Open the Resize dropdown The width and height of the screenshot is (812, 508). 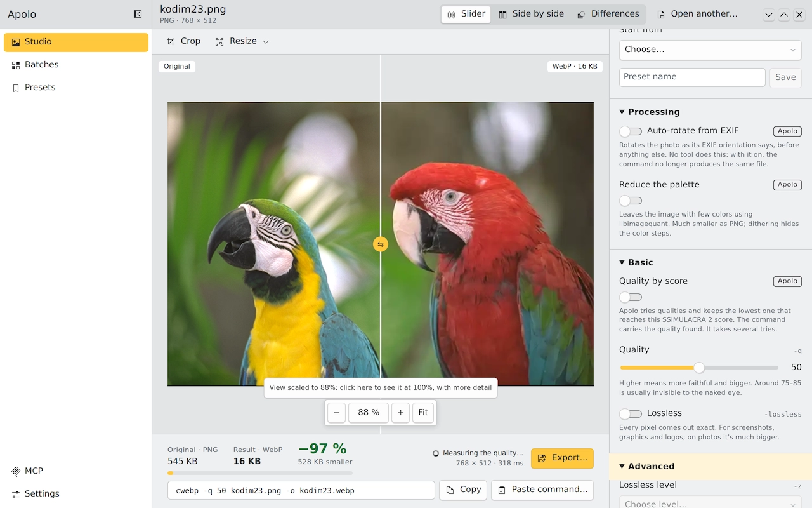tap(242, 41)
